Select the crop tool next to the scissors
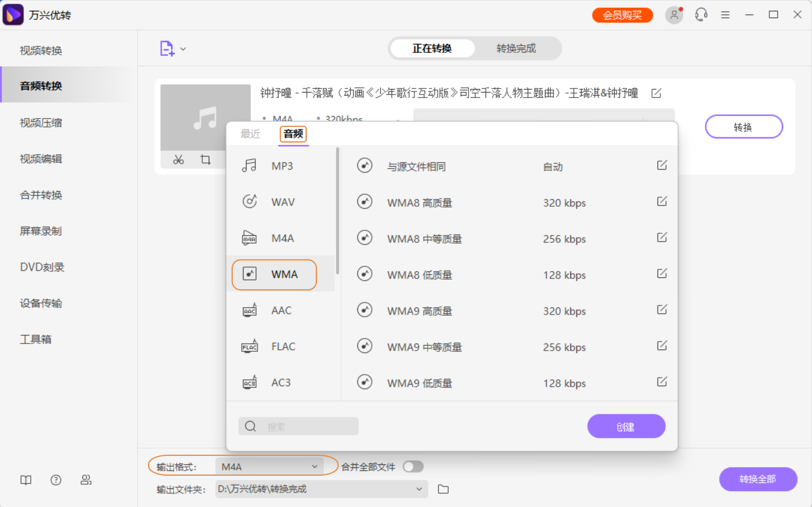This screenshot has height=507, width=812. pyautogui.click(x=206, y=160)
